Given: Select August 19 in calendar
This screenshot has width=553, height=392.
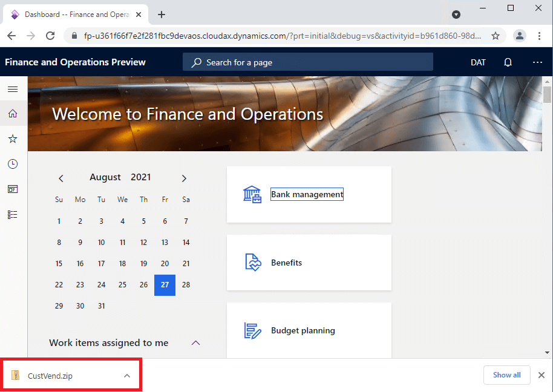Looking at the screenshot, I should [x=143, y=264].
